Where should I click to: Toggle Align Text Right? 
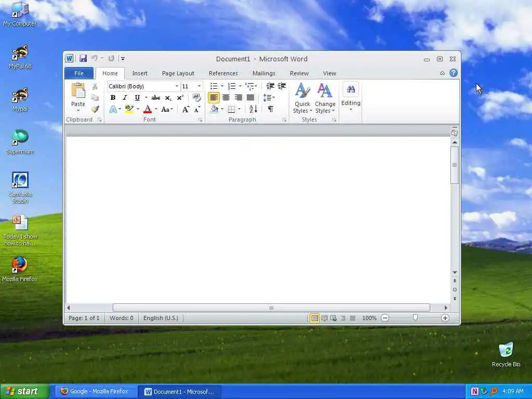pos(238,98)
